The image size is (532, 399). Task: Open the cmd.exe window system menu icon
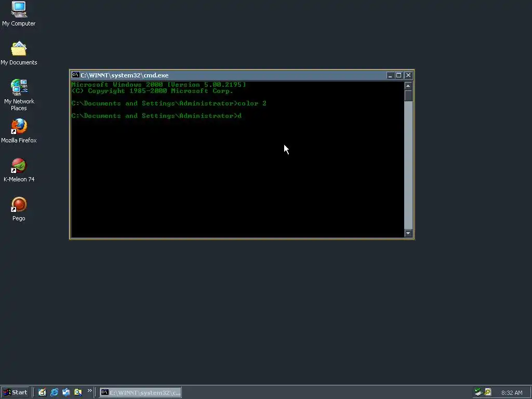(76, 75)
